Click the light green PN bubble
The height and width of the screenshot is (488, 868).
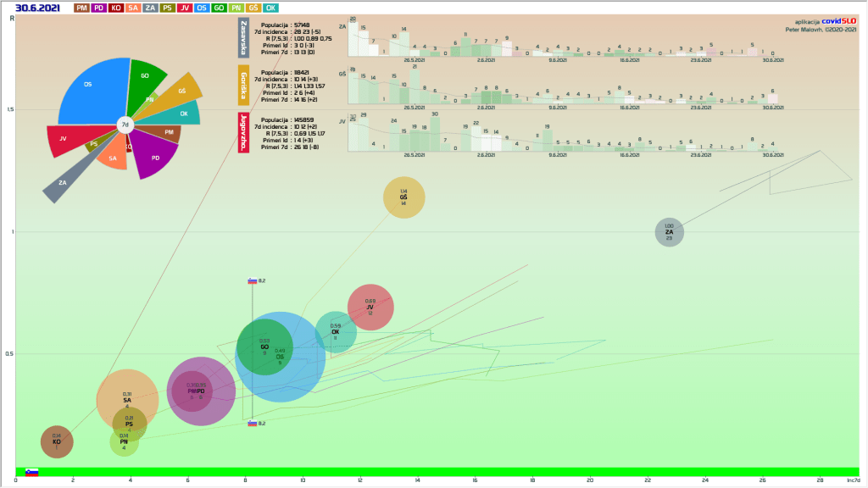click(124, 442)
